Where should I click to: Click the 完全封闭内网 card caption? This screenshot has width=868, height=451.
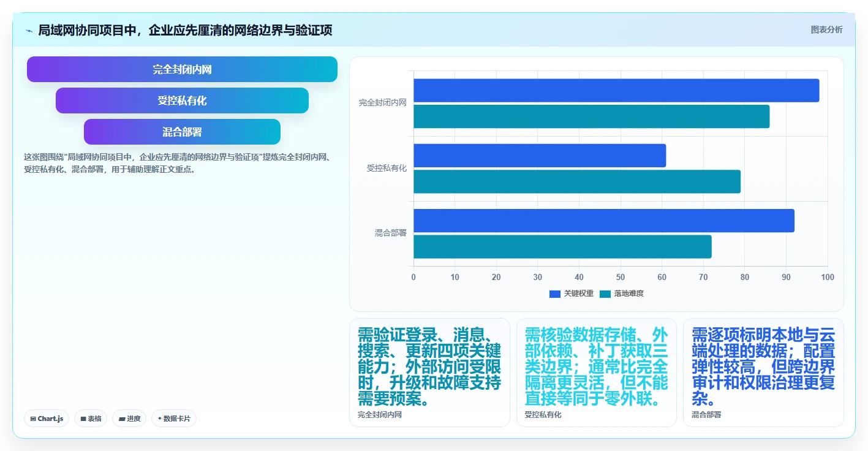click(380, 415)
